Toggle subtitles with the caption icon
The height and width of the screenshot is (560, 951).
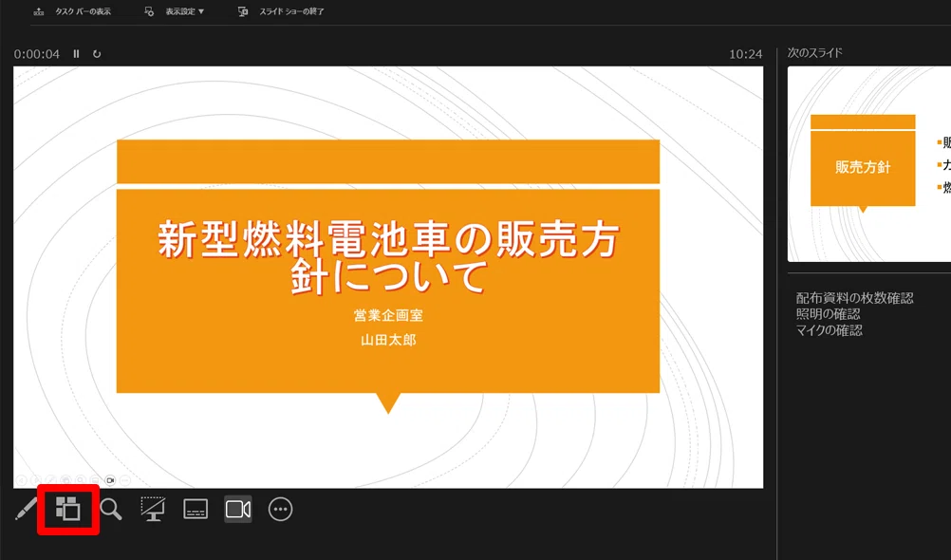(x=196, y=509)
